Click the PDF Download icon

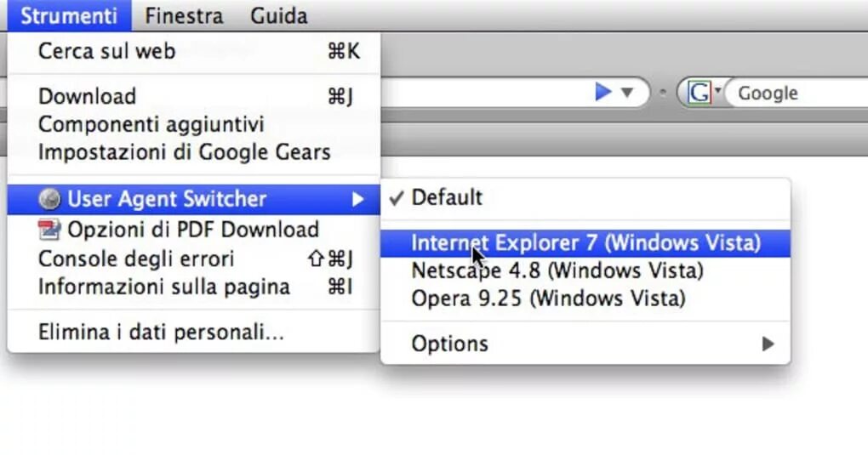(x=49, y=229)
